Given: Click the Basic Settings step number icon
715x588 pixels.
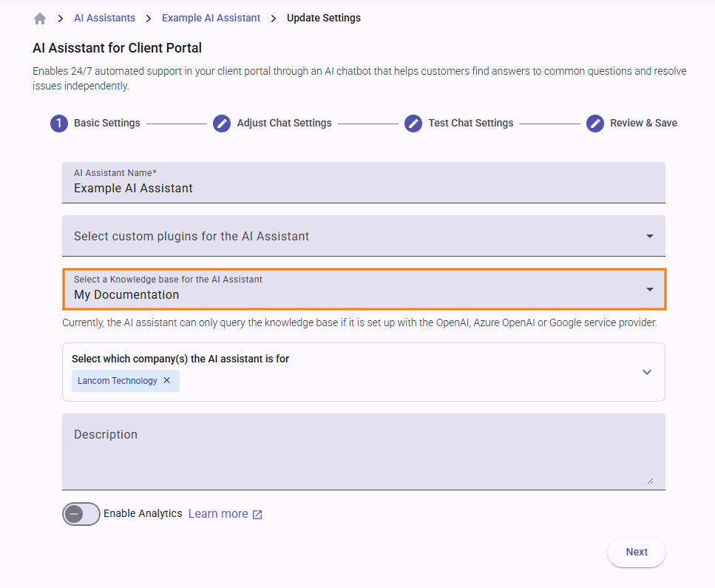Looking at the screenshot, I should coord(59,124).
